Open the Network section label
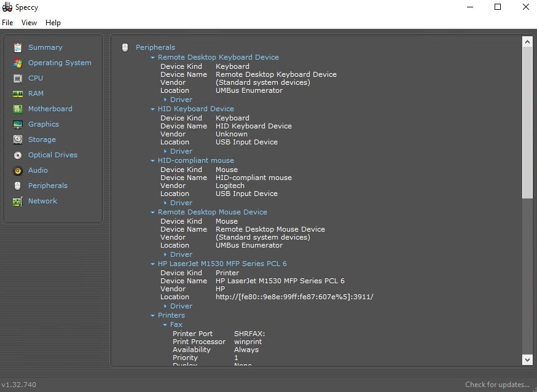The height and width of the screenshot is (392, 537). [x=42, y=201]
